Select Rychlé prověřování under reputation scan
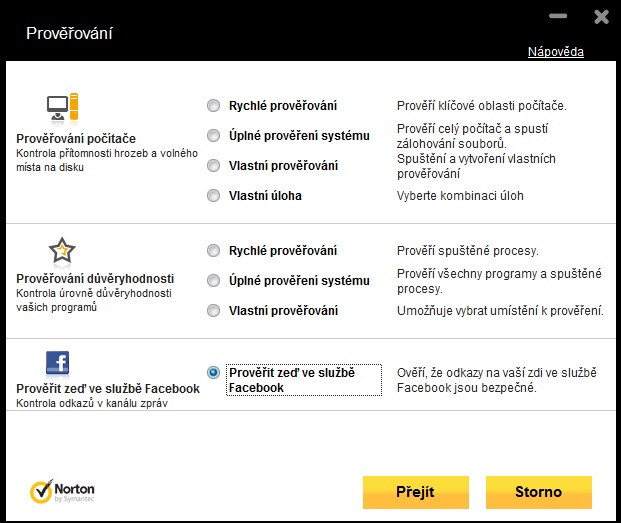 (x=213, y=250)
